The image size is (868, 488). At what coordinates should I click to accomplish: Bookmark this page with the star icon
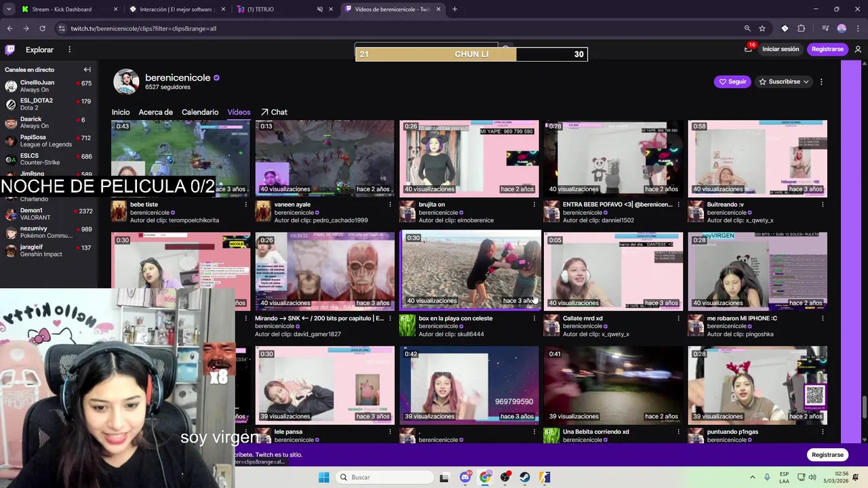762,28
